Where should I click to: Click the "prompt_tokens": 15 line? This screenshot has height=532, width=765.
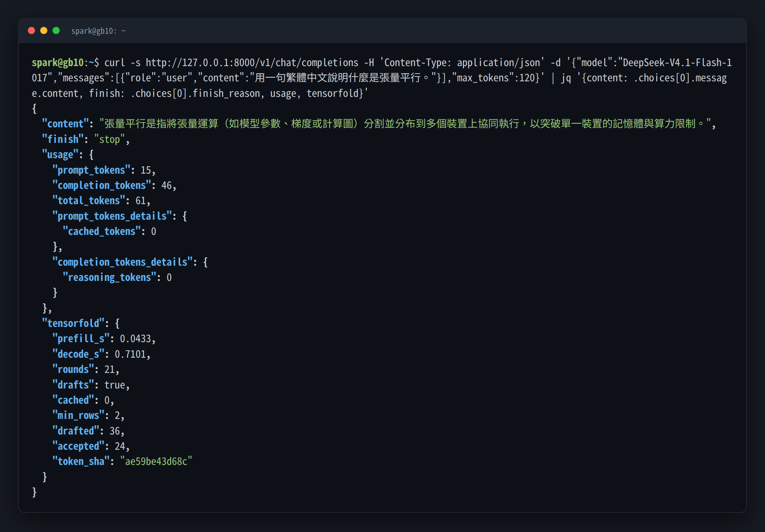coord(104,170)
